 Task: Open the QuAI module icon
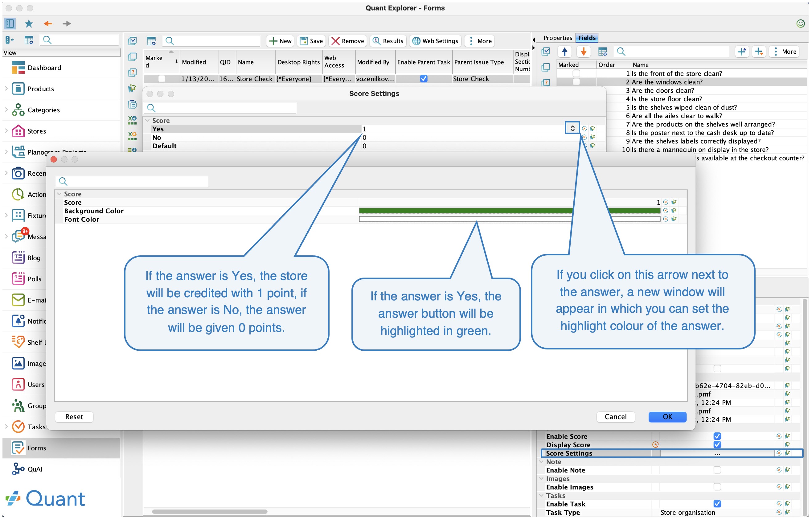click(x=18, y=469)
